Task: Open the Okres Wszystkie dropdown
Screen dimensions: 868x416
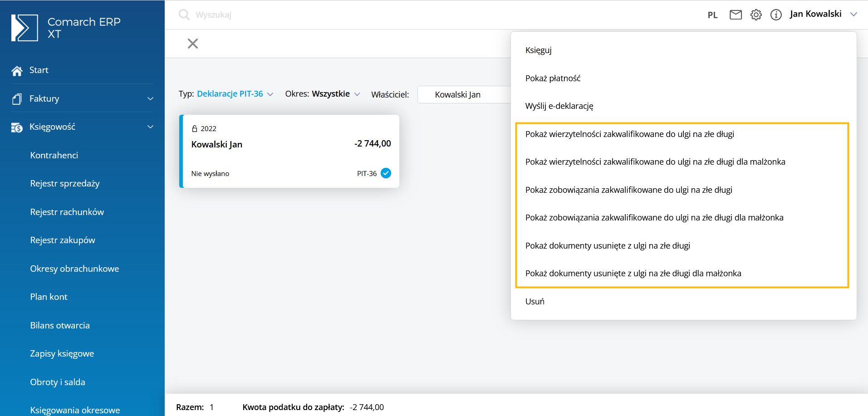Action: point(322,94)
